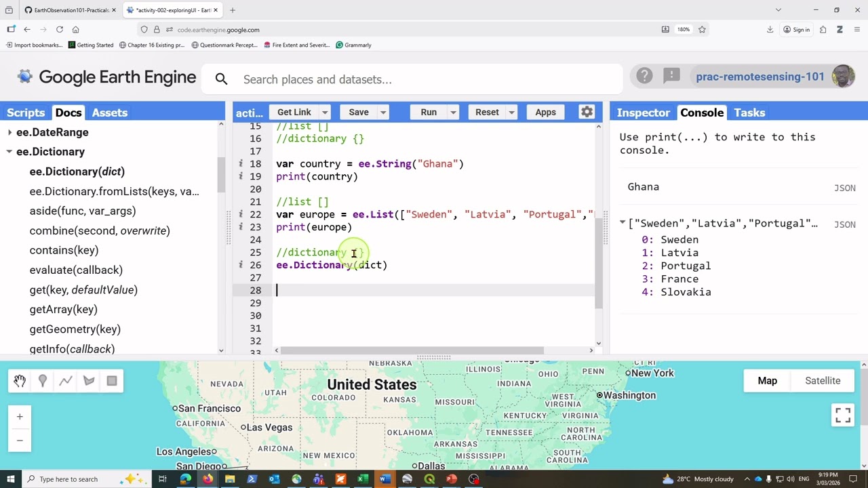Switch to the Tasks tab

(x=749, y=113)
